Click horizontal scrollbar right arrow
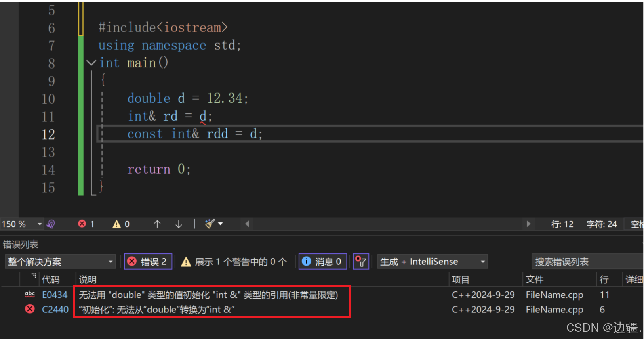This screenshot has width=644, height=339. pyautogui.click(x=528, y=224)
